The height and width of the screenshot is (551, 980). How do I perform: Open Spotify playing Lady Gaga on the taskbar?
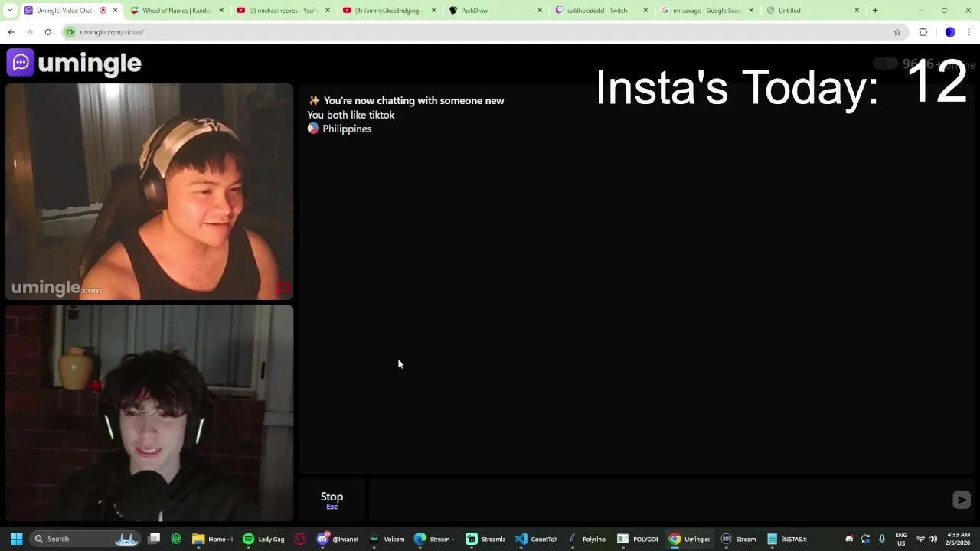[263, 539]
